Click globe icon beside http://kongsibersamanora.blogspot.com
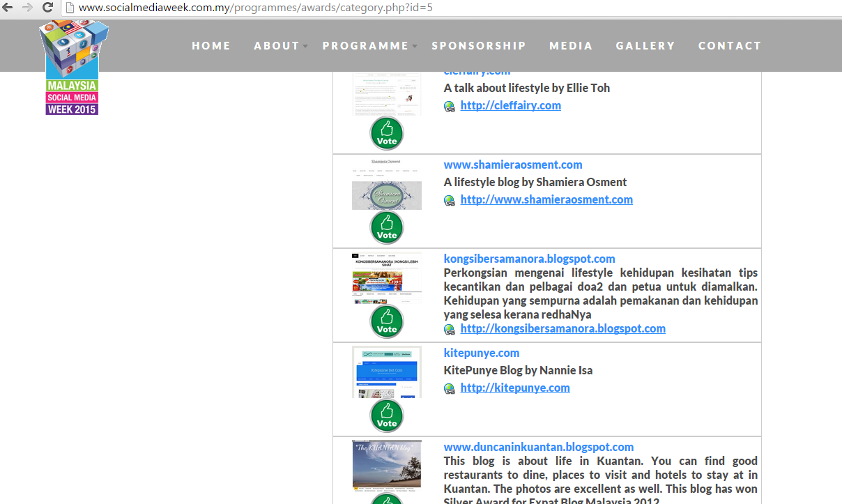The width and height of the screenshot is (842, 504). (450, 329)
